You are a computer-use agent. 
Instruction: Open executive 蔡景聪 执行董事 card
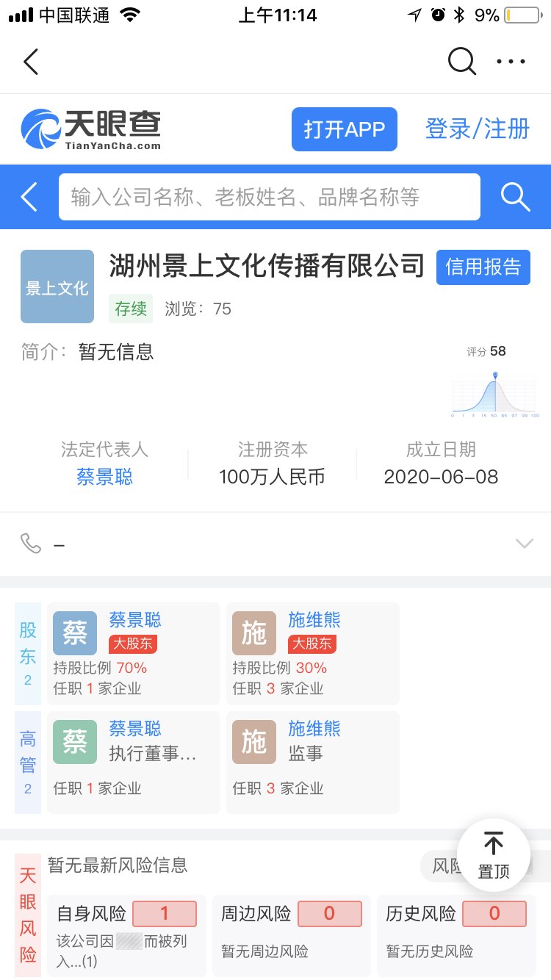coord(134,763)
